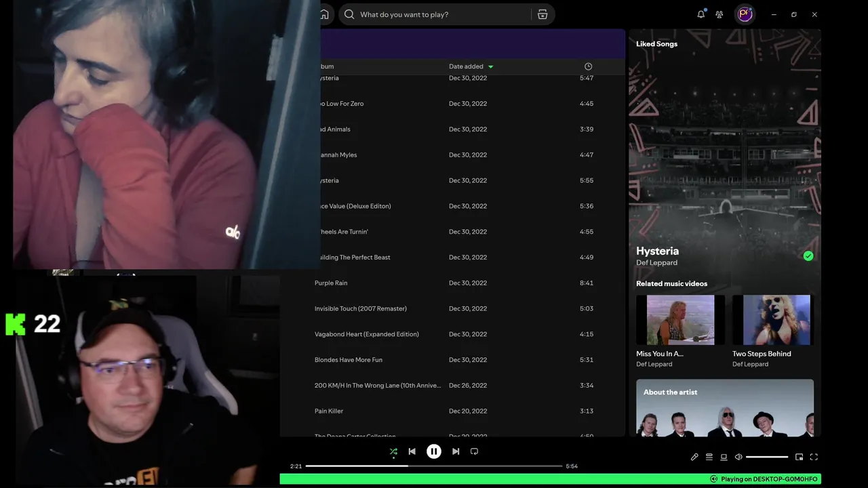The image size is (868, 488).
Task: Enter full screen mode
Action: pyautogui.click(x=814, y=457)
